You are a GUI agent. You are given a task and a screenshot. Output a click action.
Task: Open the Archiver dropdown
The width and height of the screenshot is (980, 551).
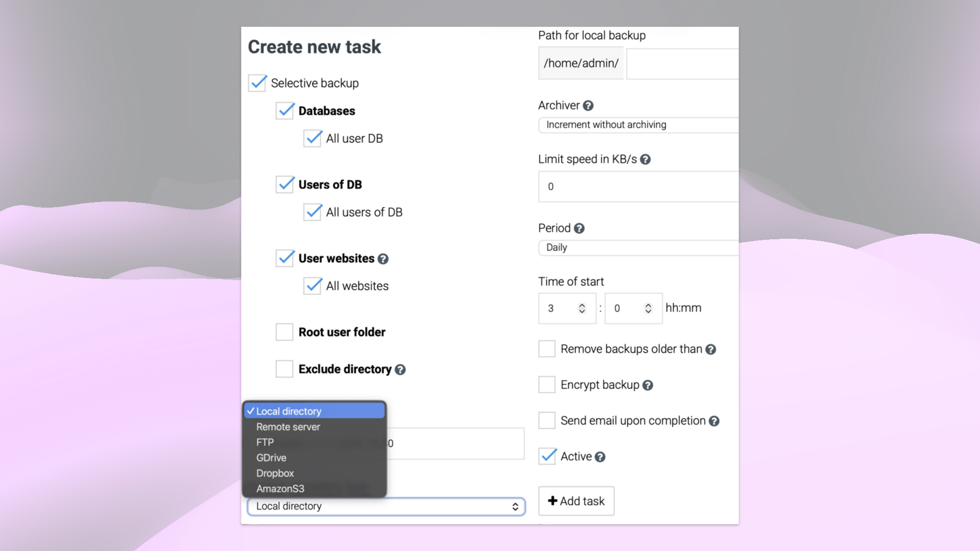pos(637,124)
